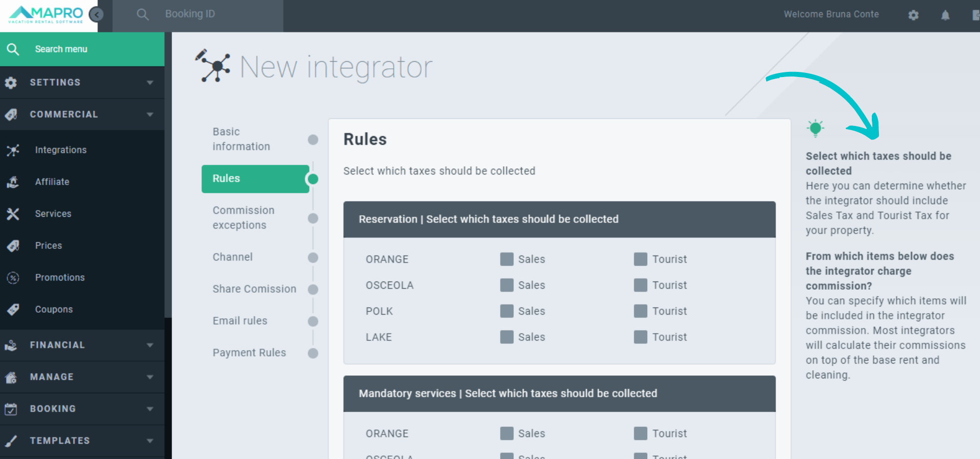Image resolution: width=980 pixels, height=459 pixels.
Task: Open the Payment Rules step
Action: point(249,352)
